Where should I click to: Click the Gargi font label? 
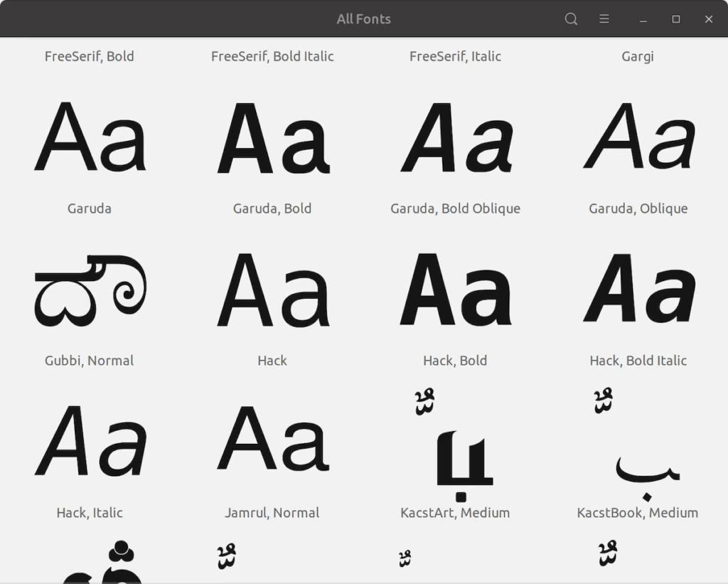point(638,56)
